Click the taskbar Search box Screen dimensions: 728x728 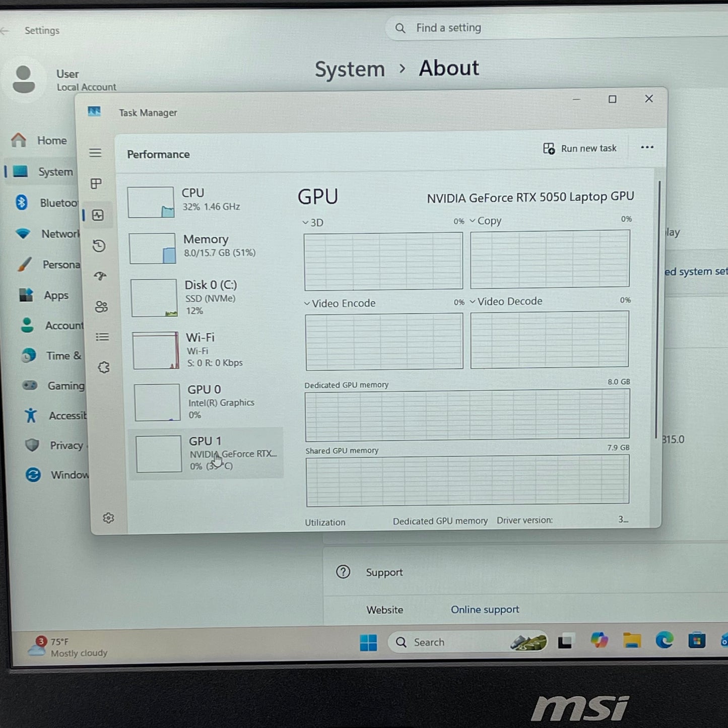468,642
